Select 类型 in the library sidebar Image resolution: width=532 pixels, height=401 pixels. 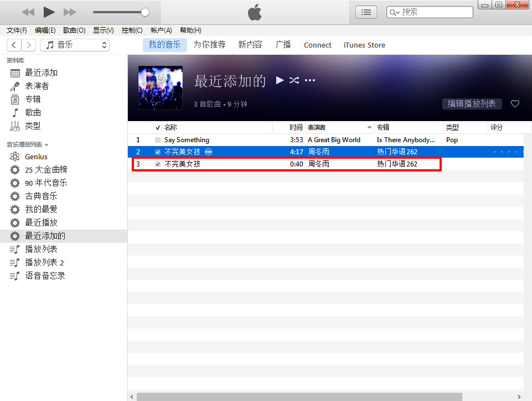click(x=33, y=126)
